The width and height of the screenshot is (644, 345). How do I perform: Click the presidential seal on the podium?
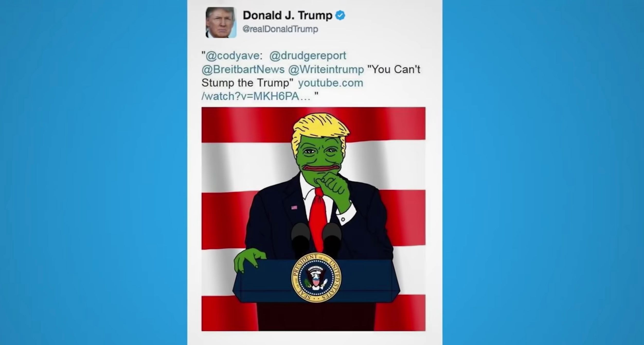(x=316, y=278)
